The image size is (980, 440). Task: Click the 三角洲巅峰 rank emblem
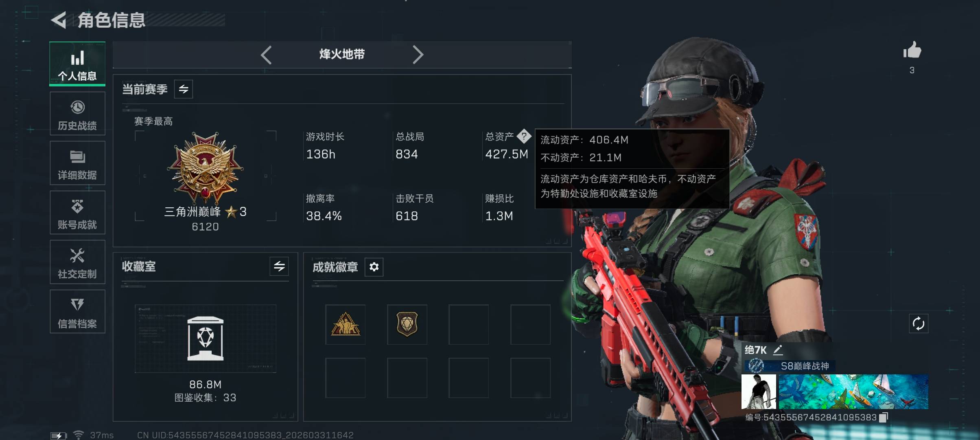(x=206, y=168)
